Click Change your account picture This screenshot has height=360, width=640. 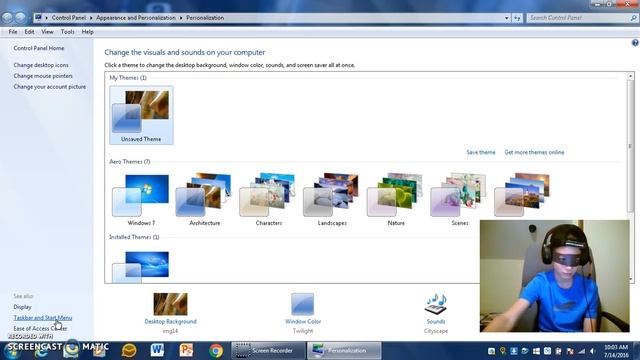pyautogui.click(x=49, y=87)
